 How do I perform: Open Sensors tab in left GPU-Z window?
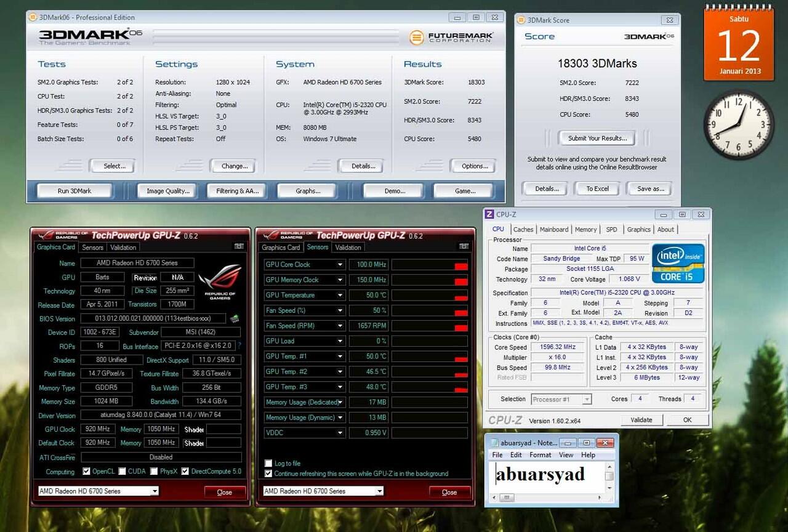92,248
